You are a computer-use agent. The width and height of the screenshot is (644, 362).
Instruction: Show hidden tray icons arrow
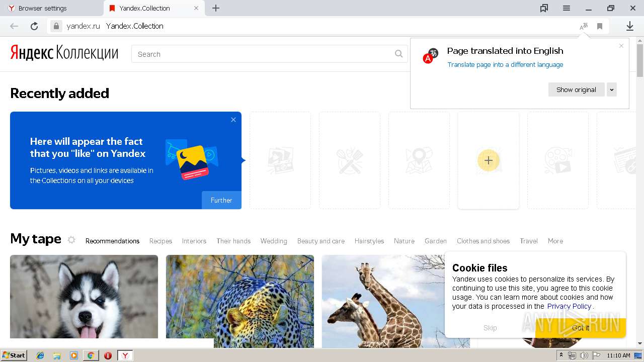561,355
